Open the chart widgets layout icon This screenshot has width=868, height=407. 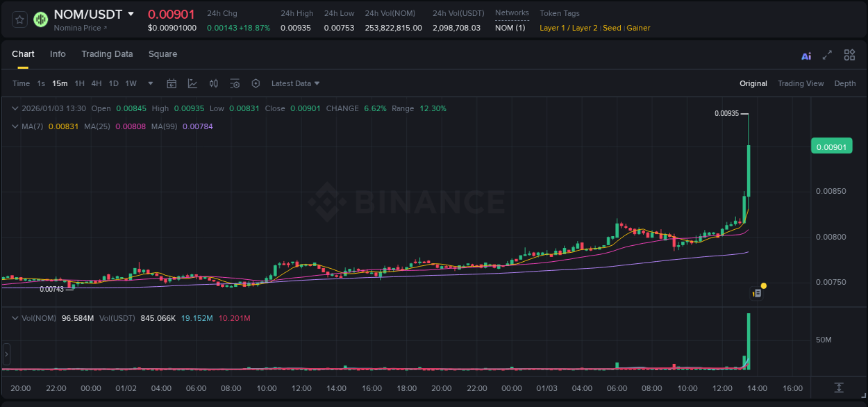[849, 55]
